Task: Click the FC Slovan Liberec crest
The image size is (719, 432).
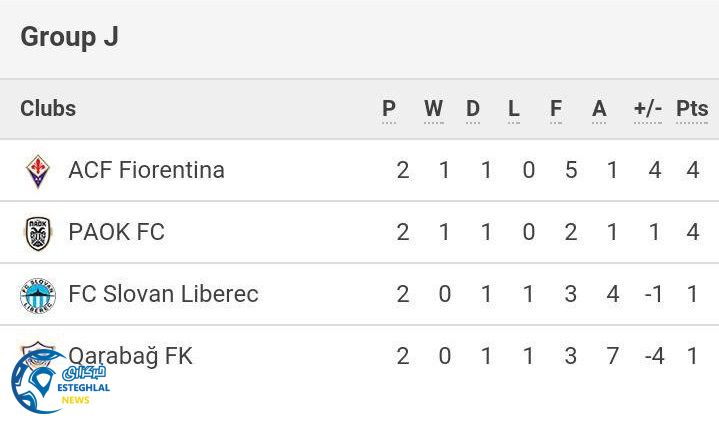Action: [38, 295]
